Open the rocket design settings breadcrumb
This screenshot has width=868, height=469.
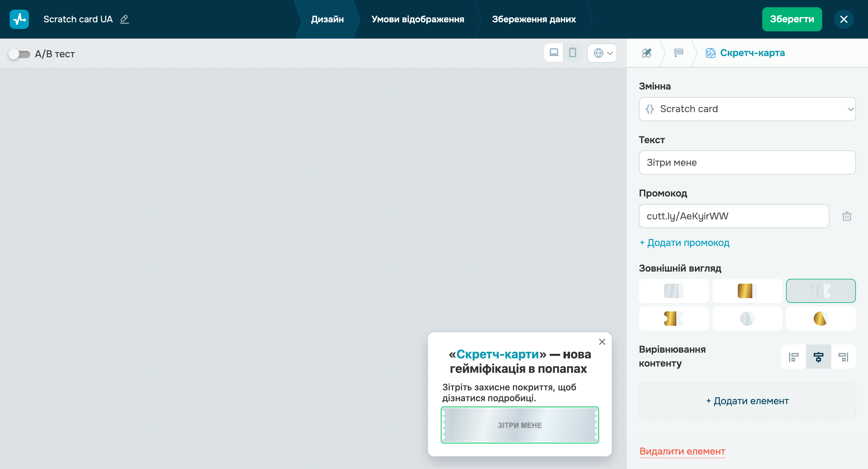tap(646, 53)
